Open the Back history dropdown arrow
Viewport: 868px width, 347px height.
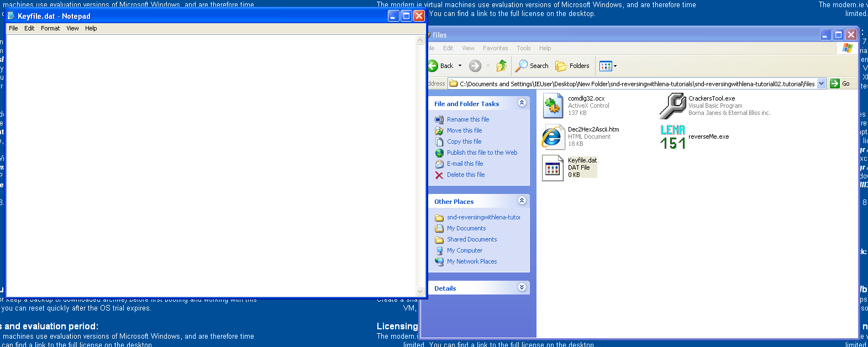[460, 66]
